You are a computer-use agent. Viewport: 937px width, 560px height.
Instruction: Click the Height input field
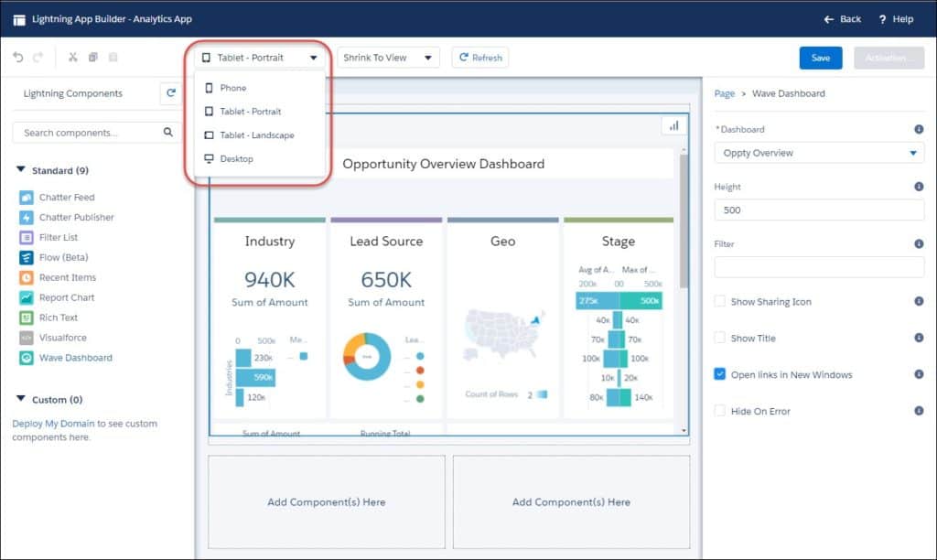coord(819,210)
